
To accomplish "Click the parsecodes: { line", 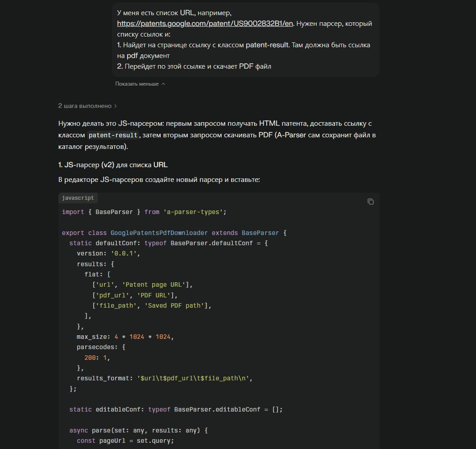I will point(101,347).
